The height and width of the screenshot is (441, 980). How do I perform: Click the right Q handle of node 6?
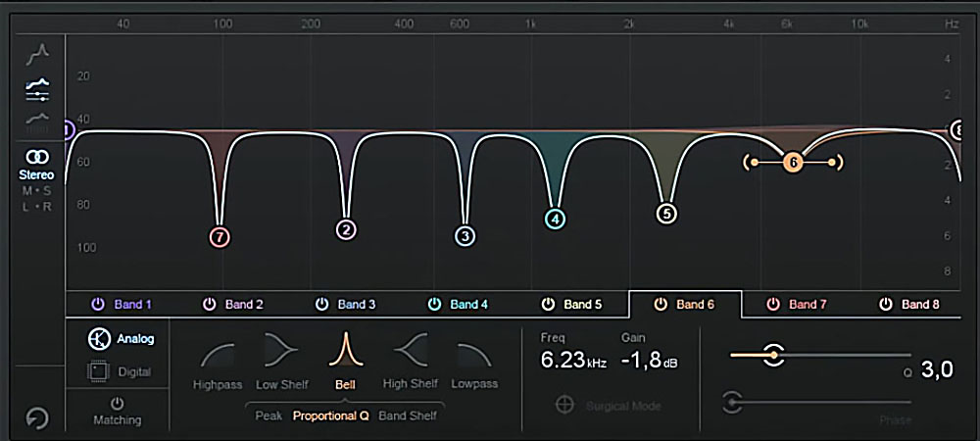[x=832, y=163]
